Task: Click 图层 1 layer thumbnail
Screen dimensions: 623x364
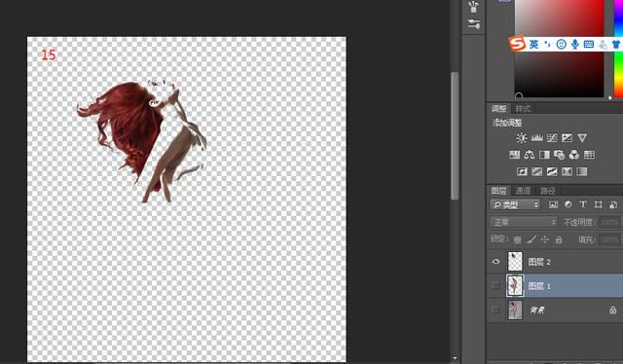Action: (x=515, y=285)
